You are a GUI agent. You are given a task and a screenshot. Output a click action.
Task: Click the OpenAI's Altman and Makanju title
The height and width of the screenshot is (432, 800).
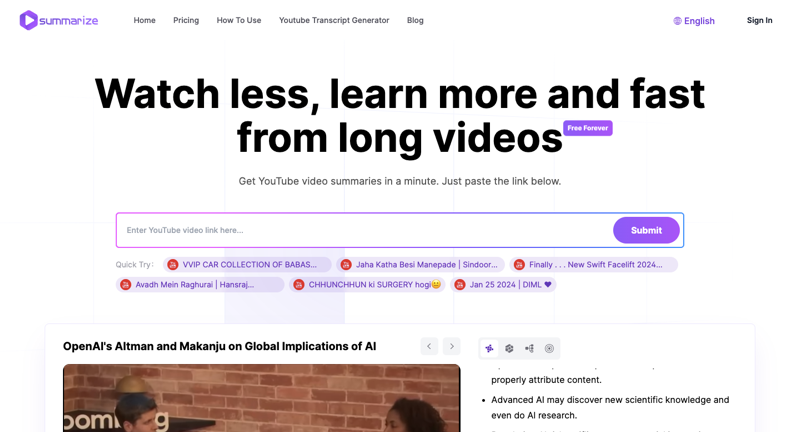[219, 346]
